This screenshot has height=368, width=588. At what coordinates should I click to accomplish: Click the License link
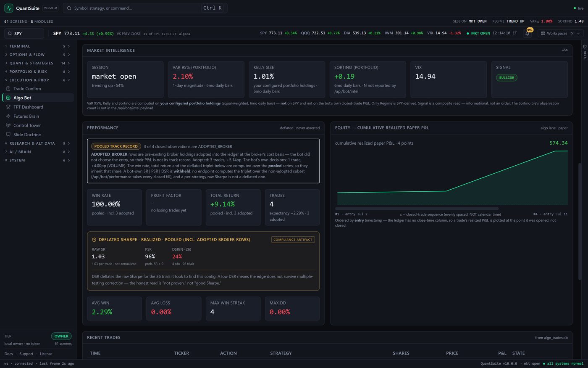pos(46,354)
